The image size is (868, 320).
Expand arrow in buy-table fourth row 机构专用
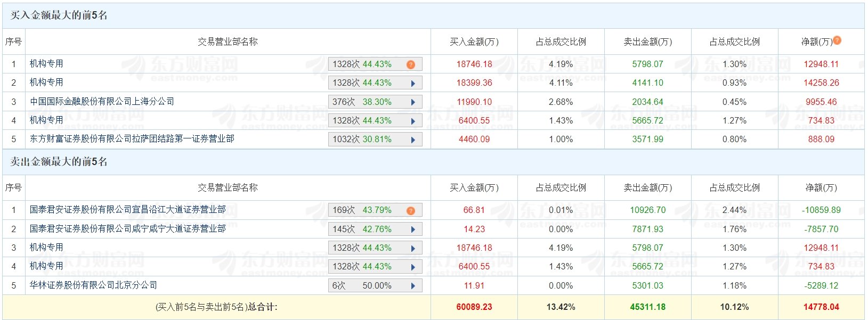coord(413,121)
